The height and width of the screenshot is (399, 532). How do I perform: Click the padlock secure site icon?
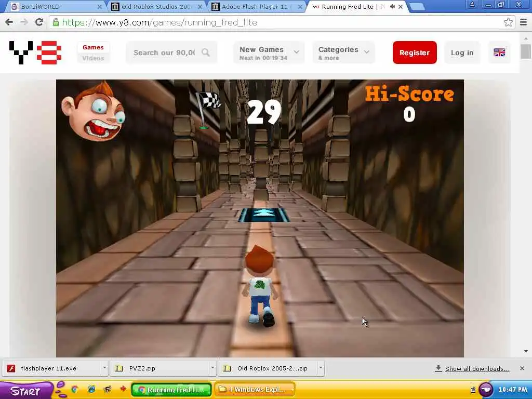(56, 22)
